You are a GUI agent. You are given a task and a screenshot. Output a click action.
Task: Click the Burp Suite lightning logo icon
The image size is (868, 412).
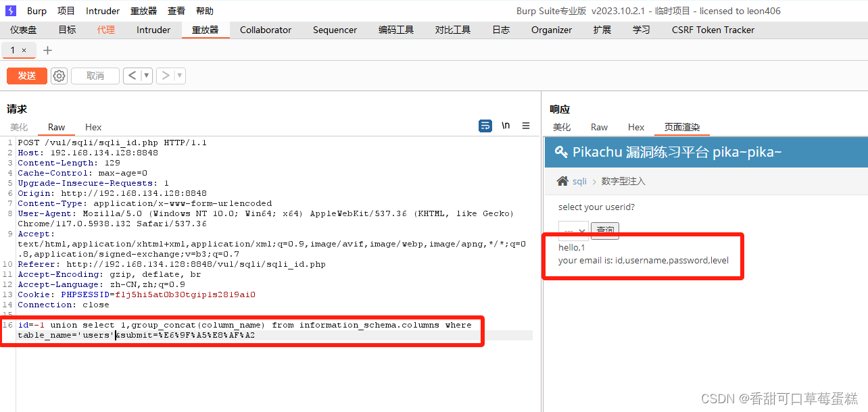[x=11, y=11]
